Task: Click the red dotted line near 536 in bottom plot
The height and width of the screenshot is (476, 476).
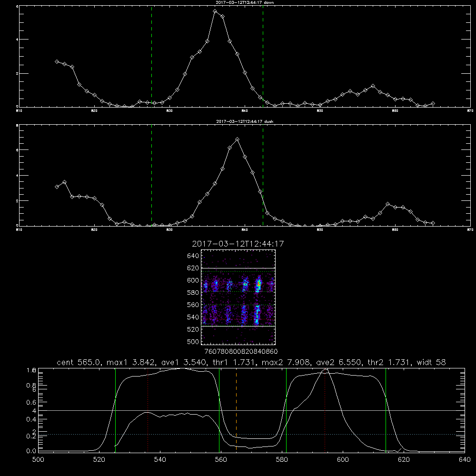Action: (x=148, y=410)
